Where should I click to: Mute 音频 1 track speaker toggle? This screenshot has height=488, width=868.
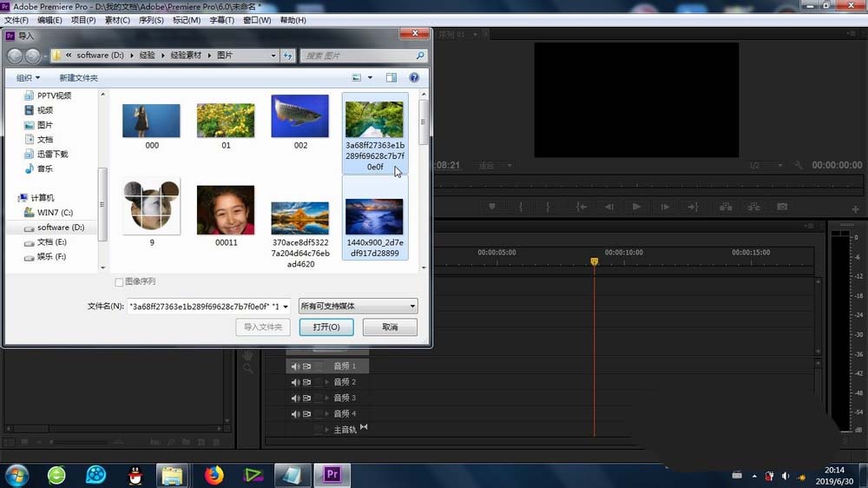[x=295, y=366]
